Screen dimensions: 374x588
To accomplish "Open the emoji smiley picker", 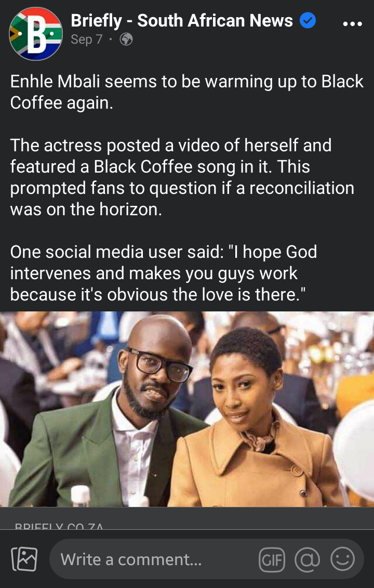I will [342, 559].
